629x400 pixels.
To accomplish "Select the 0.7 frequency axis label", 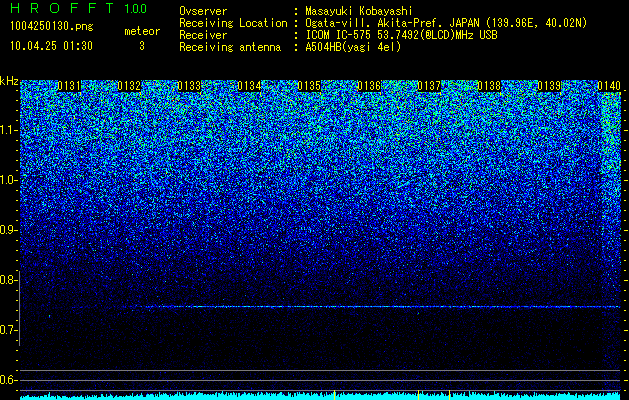I will click(x=8, y=330).
